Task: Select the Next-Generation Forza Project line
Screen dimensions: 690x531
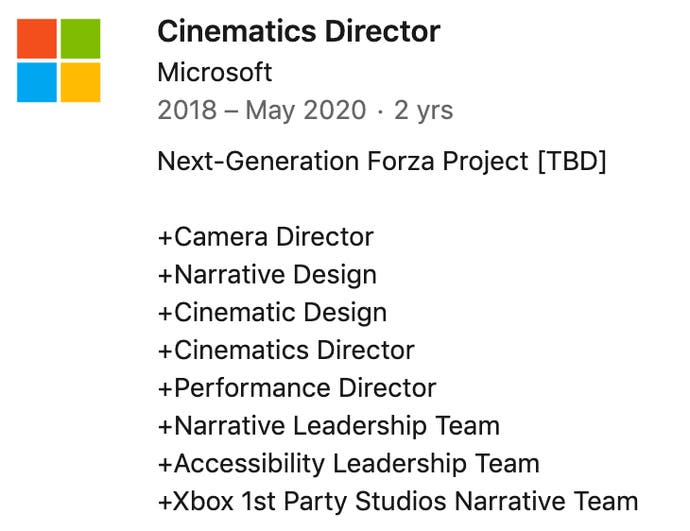Action: pos(381,161)
